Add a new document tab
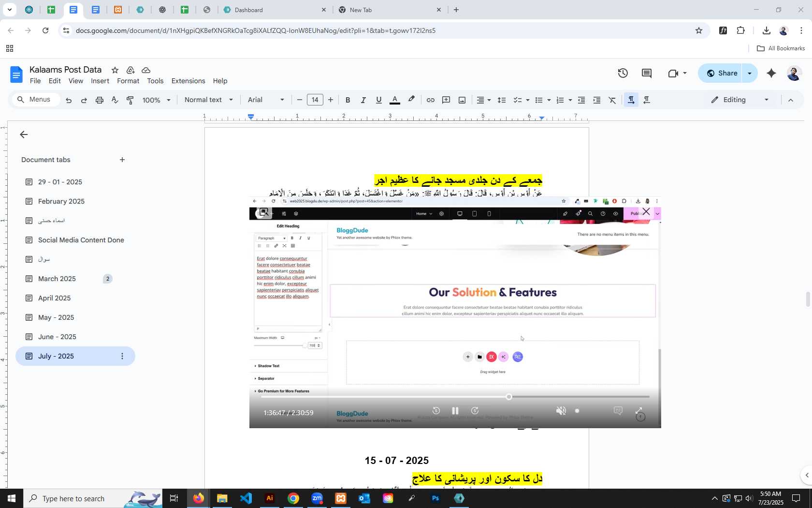Image resolution: width=812 pixels, height=508 pixels. 122,160
